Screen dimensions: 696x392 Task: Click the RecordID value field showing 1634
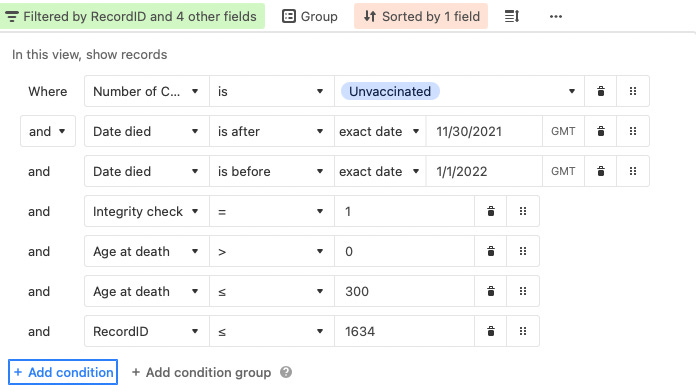404,331
